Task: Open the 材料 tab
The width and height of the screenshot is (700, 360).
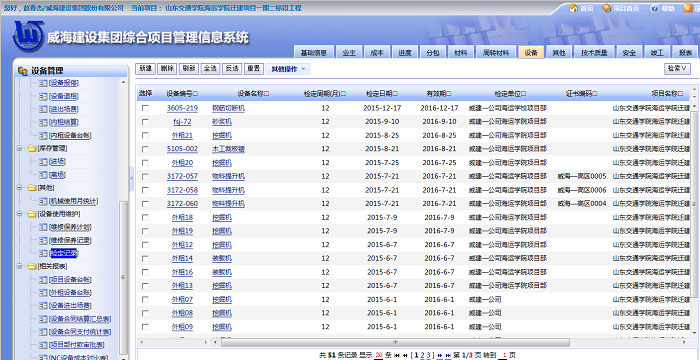Action: [461, 52]
